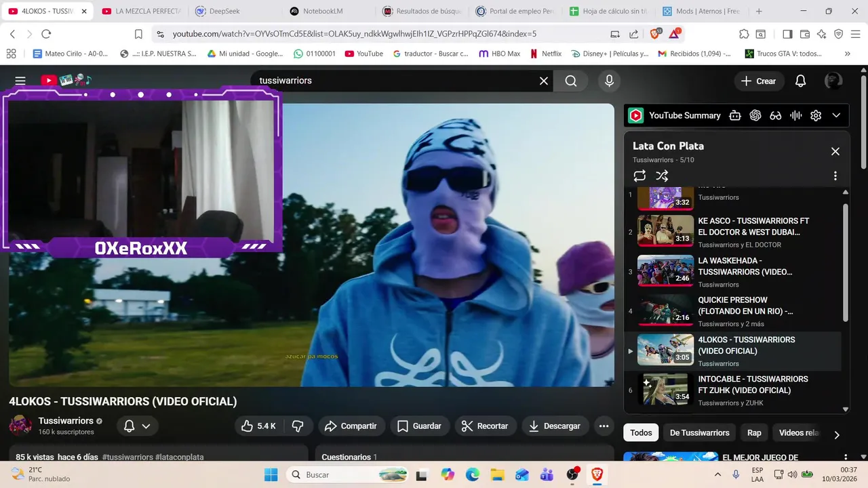Viewport: 868px width, 488px height.
Task: Open playlist three-dot options menu
Action: tap(835, 176)
